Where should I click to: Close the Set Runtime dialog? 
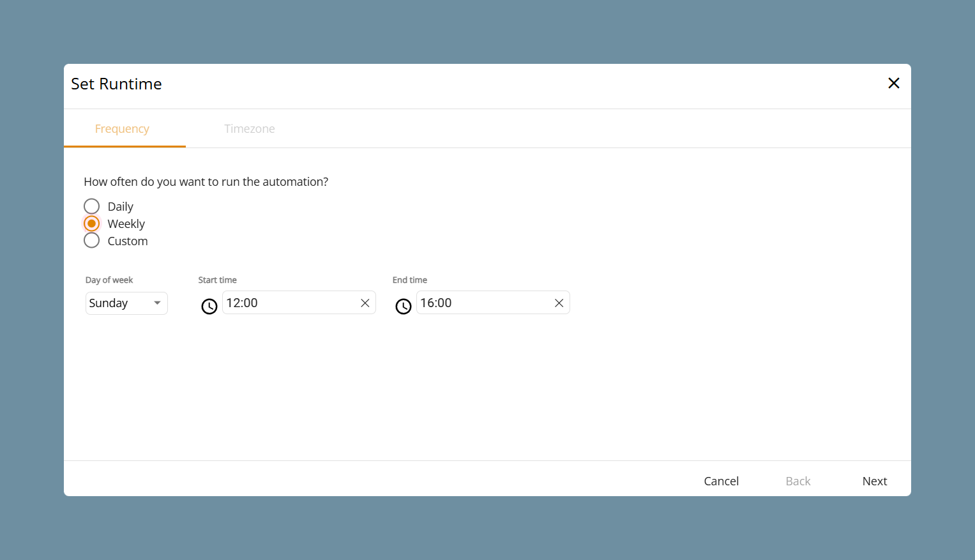click(x=894, y=83)
